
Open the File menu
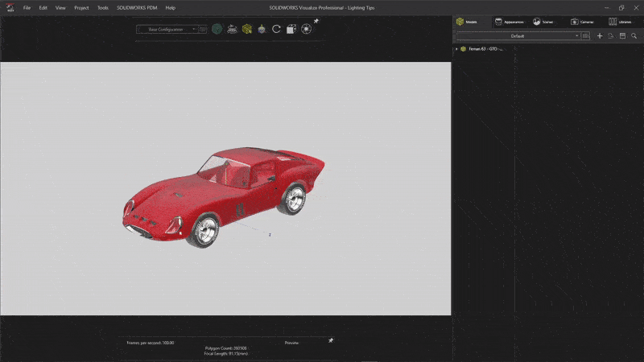(x=27, y=8)
